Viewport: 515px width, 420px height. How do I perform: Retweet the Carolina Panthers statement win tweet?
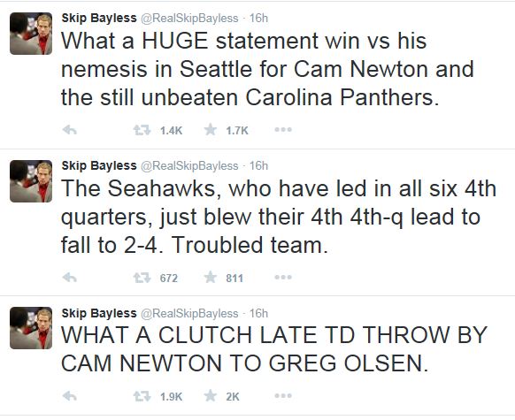pos(142,130)
